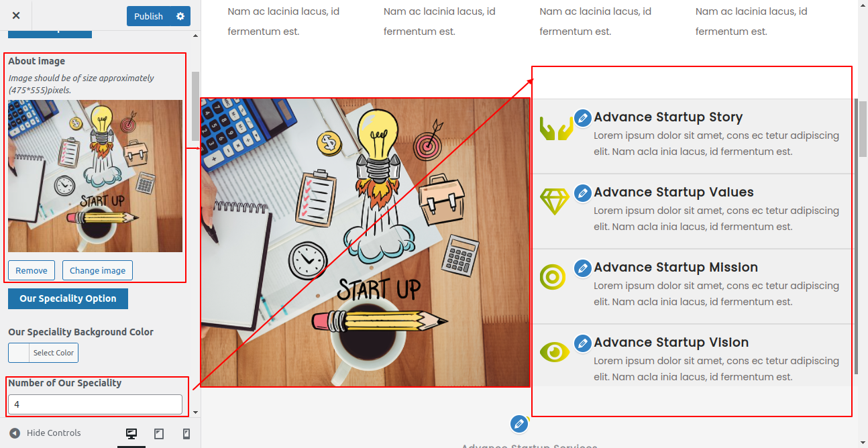
Task: Click the Hide Controls collapse arrow
Action: (15, 433)
